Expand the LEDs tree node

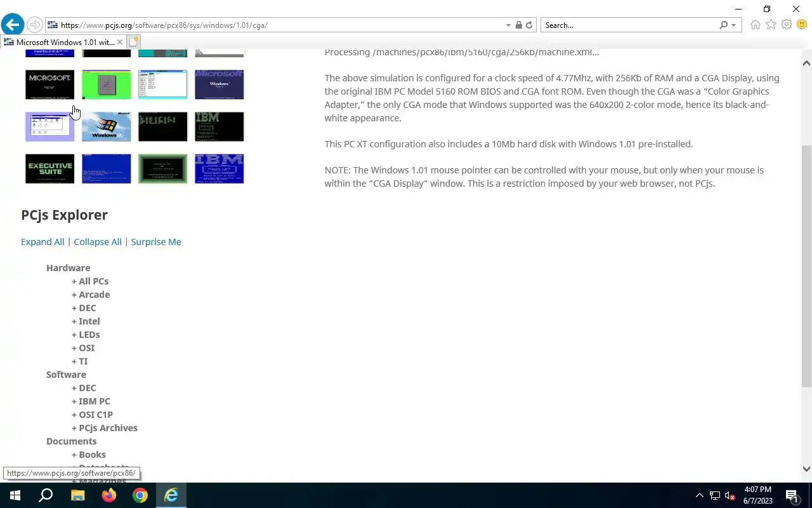pyautogui.click(x=86, y=334)
